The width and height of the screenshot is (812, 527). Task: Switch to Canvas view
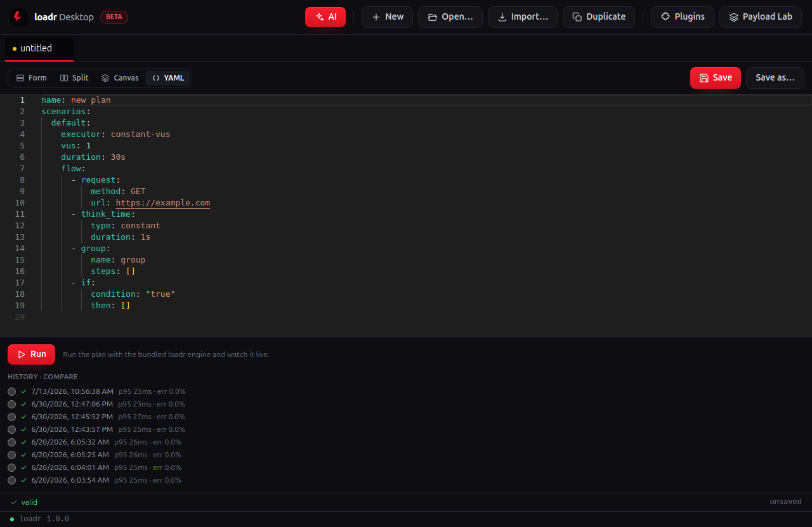coord(120,78)
